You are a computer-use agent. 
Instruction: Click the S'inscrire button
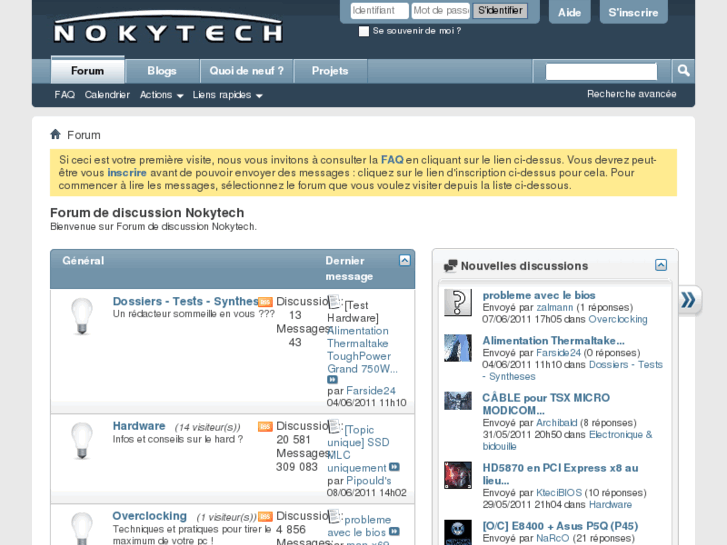click(x=633, y=13)
